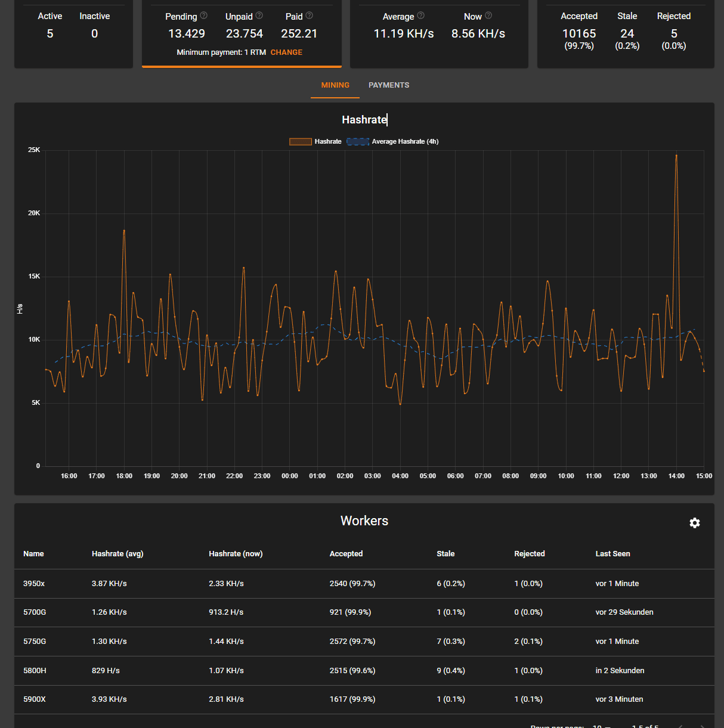Click 5750G current hashrate 1.44 KH/s
Screen dimensions: 724x728
[x=226, y=642]
